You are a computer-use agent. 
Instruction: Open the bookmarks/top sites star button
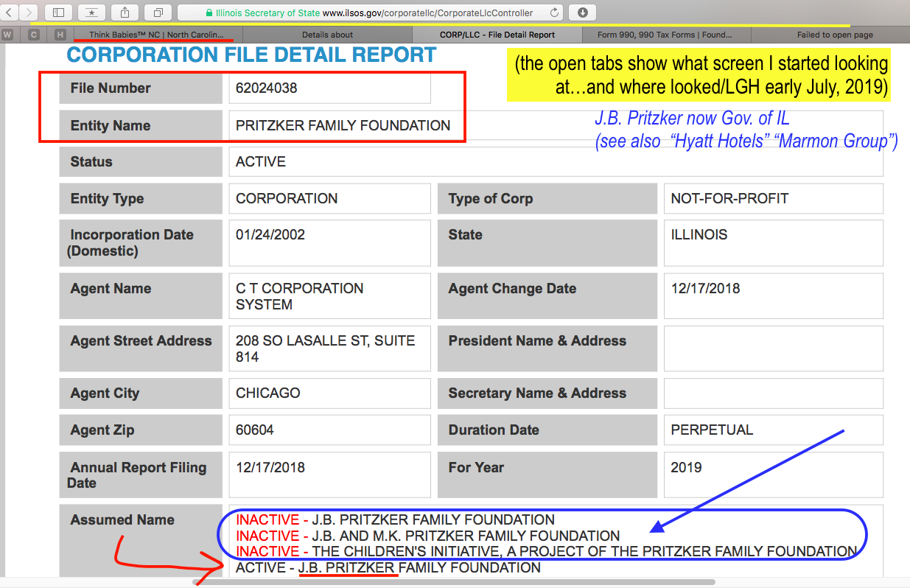coord(91,13)
